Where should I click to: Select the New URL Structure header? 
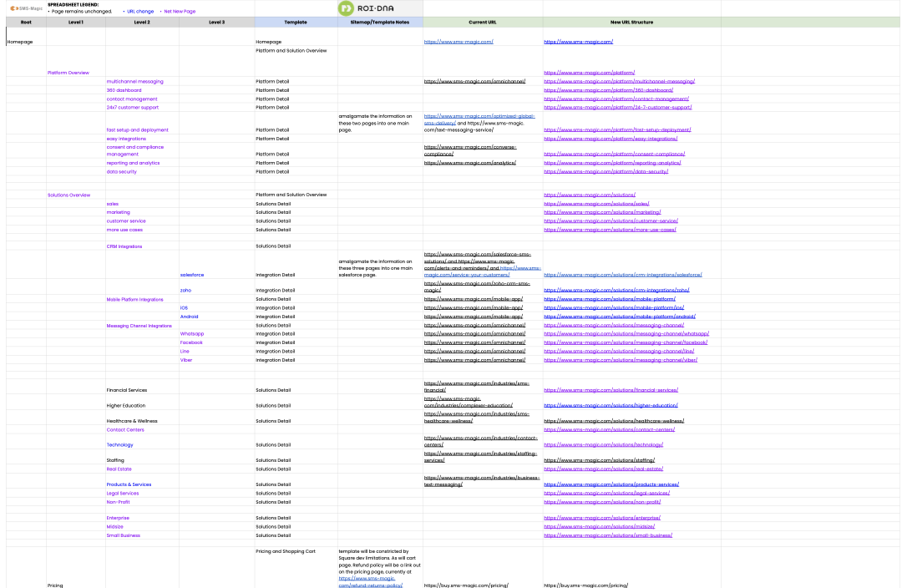[631, 23]
